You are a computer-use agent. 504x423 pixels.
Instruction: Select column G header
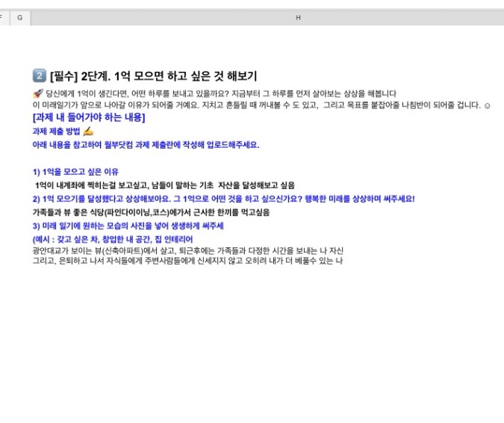coord(20,18)
